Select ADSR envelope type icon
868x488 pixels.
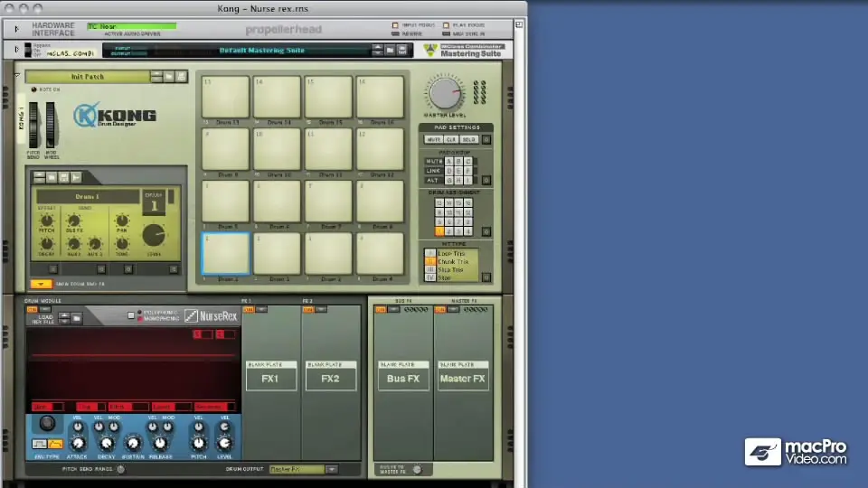tap(55, 445)
